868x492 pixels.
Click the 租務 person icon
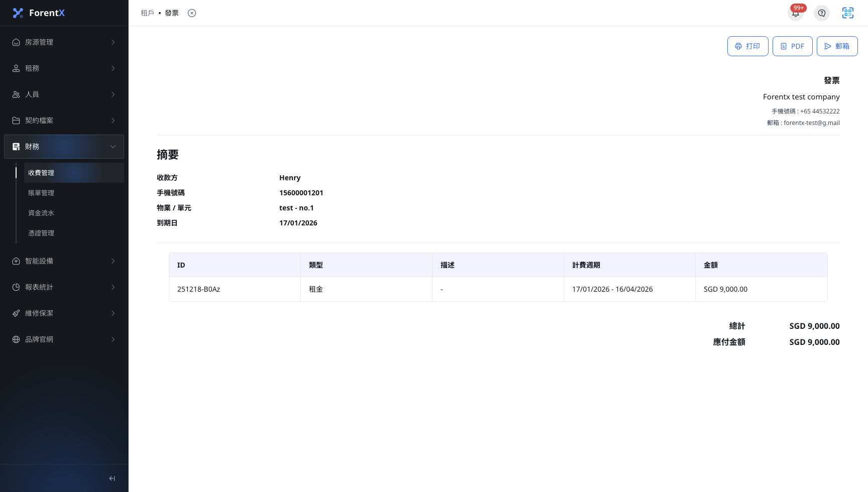tap(16, 68)
